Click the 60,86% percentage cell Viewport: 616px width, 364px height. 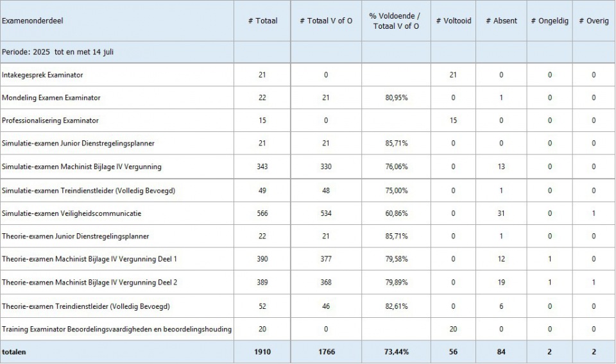pyautogui.click(x=397, y=213)
